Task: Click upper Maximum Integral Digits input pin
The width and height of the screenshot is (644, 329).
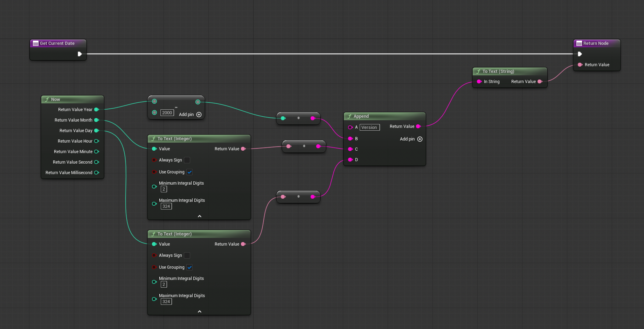Action: (x=154, y=204)
